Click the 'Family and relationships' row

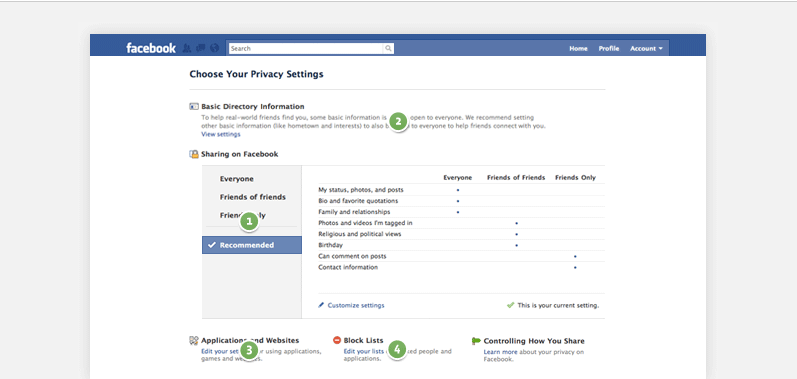(x=462, y=212)
